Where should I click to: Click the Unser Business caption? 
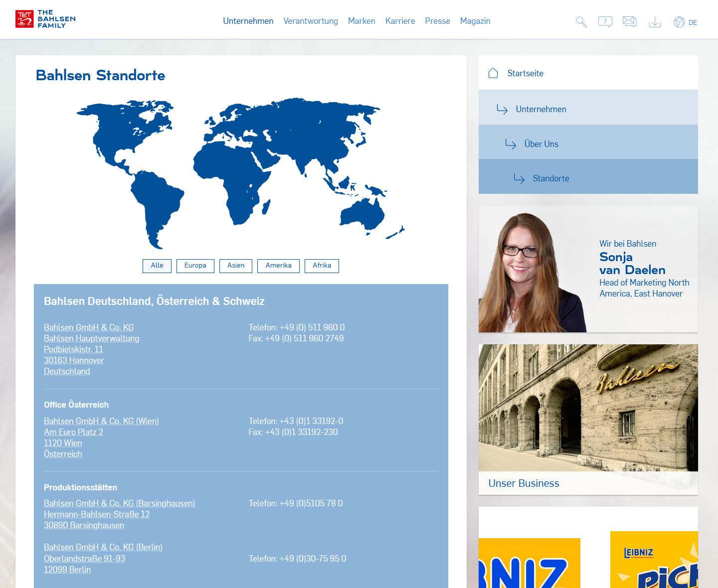pyautogui.click(x=524, y=483)
